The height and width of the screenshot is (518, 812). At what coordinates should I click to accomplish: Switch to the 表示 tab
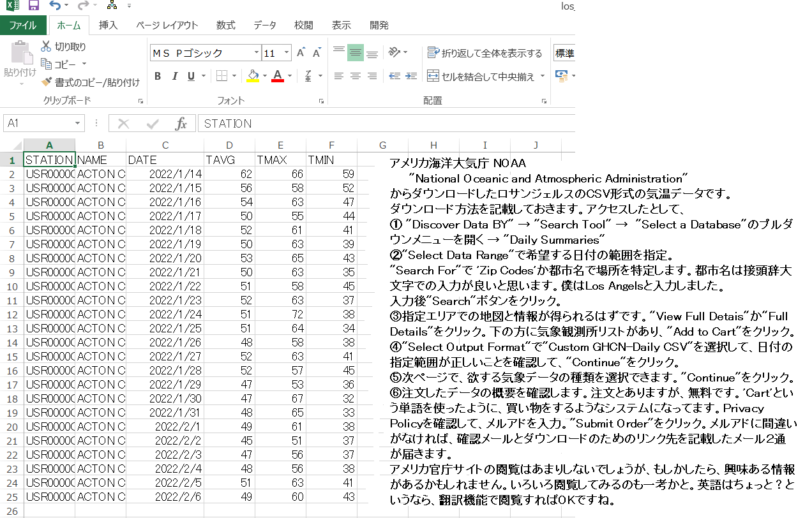click(341, 26)
